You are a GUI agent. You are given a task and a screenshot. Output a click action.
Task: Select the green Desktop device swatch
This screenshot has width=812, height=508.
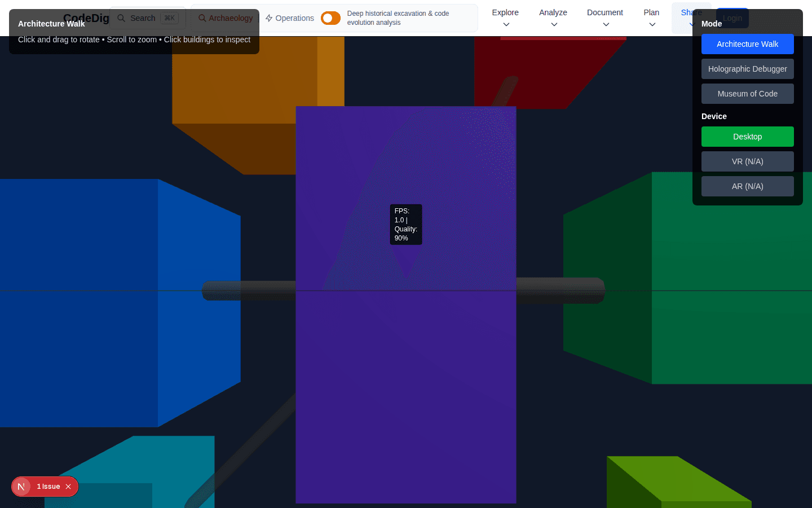click(x=747, y=137)
